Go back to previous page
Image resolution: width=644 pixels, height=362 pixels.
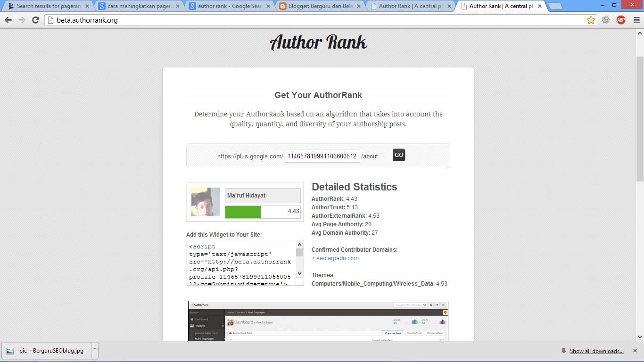coord(8,20)
